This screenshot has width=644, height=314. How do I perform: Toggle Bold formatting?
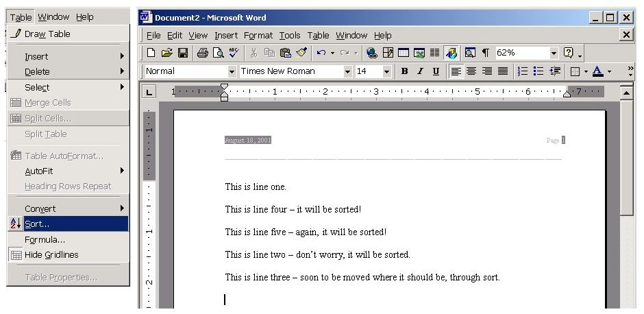[404, 71]
